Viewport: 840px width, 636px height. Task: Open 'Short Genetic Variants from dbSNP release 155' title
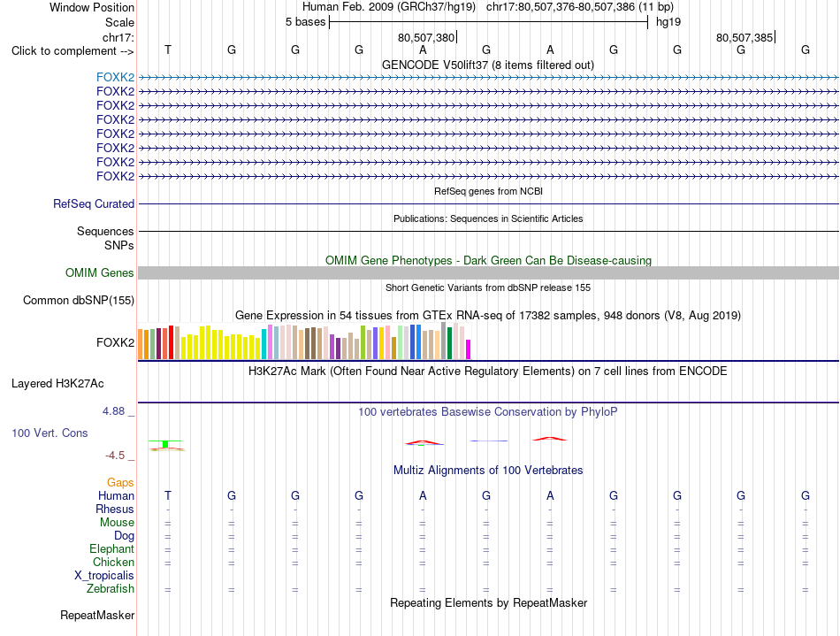click(488, 287)
